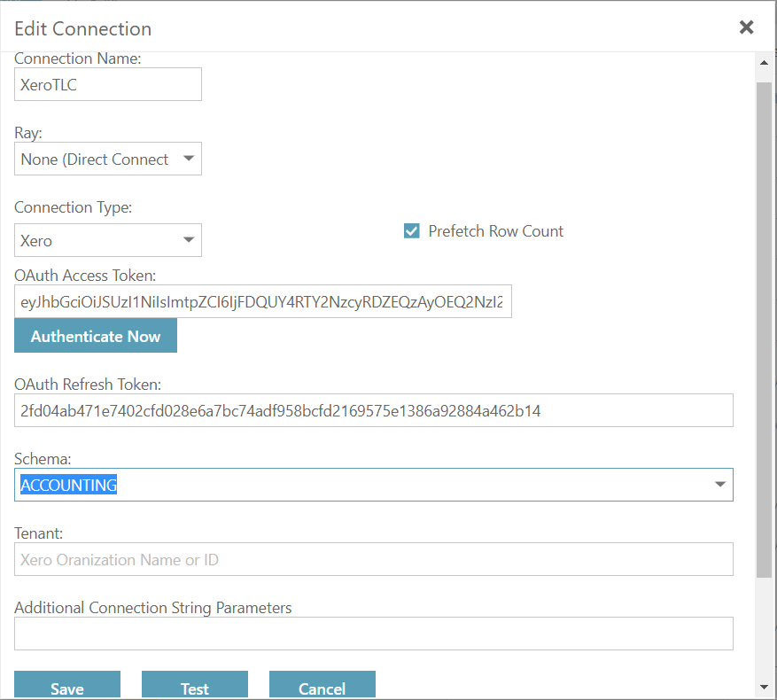Click the Test button
Viewport: 777px width, 700px height.
click(x=195, y=685)
